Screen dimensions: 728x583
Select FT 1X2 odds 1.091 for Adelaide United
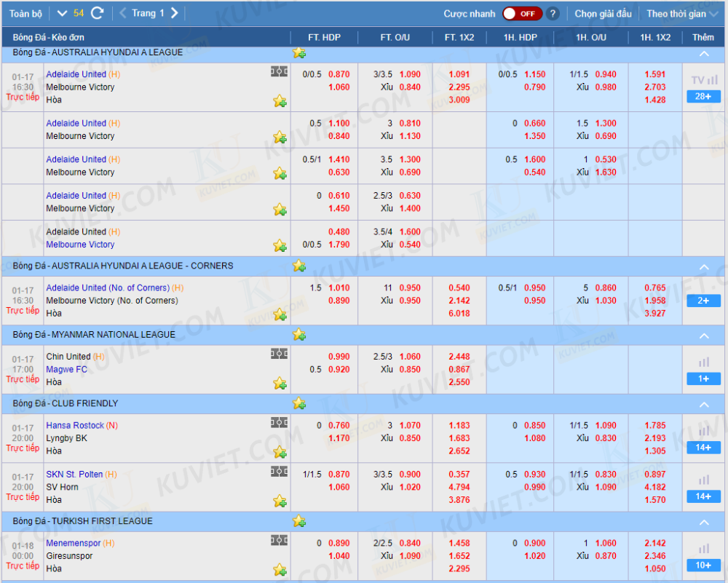(459, 74)
